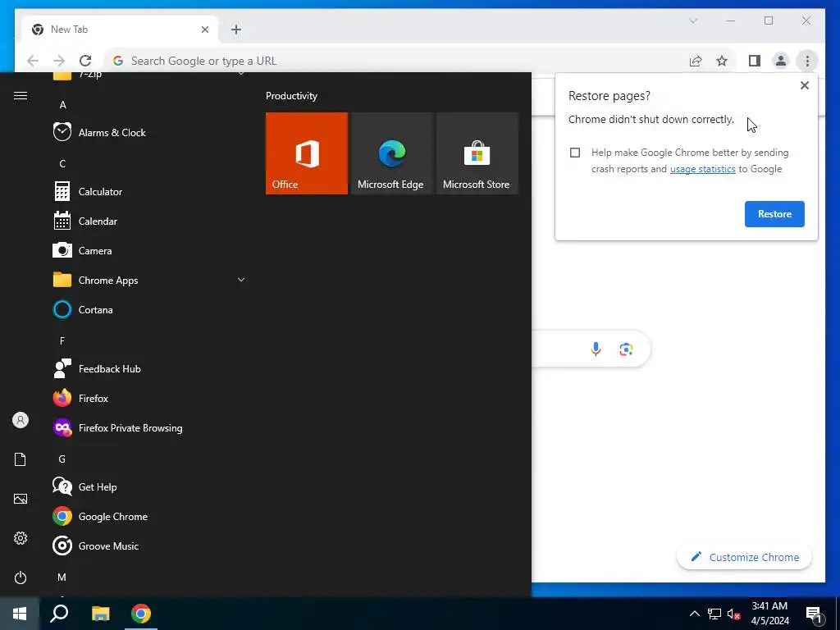Viewport: 840px width, 630px height.
Task: Click the Power icon in Start sidebar
Action: tap(21, 577)
